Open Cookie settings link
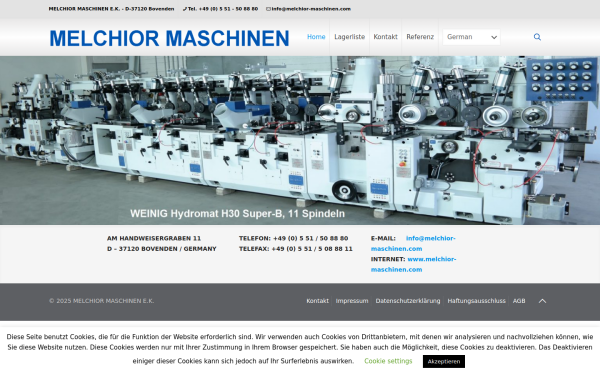Viewport: 600px width, 375px height. click(x=388, y=361)
